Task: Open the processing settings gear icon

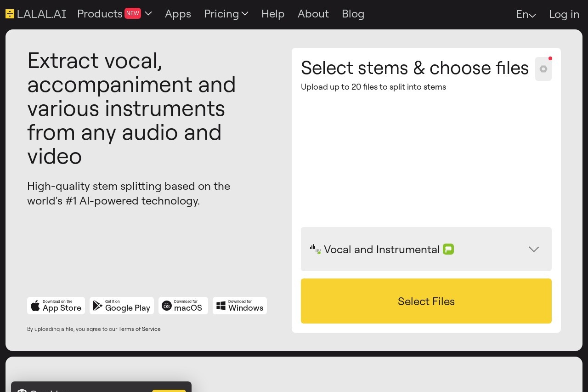Action: pos(543,68)
